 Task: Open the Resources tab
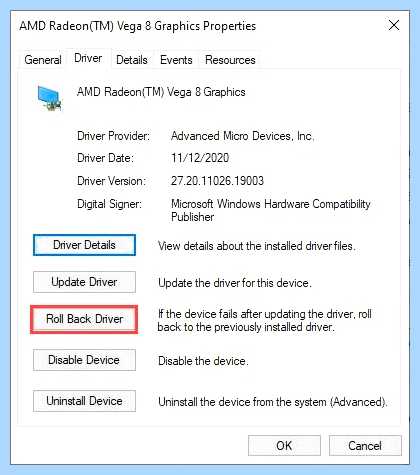[230, 60]
